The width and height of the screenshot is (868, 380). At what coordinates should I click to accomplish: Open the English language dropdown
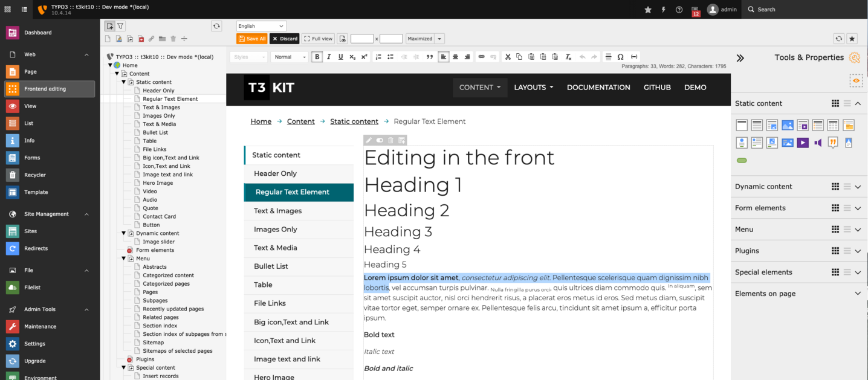click(261, 25)
